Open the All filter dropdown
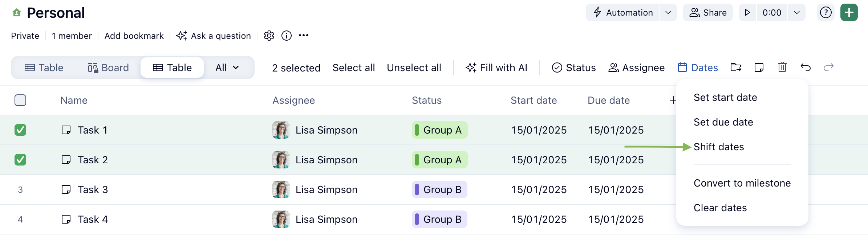This screenshot has width=868, height=241. click(x=227, y=68)
